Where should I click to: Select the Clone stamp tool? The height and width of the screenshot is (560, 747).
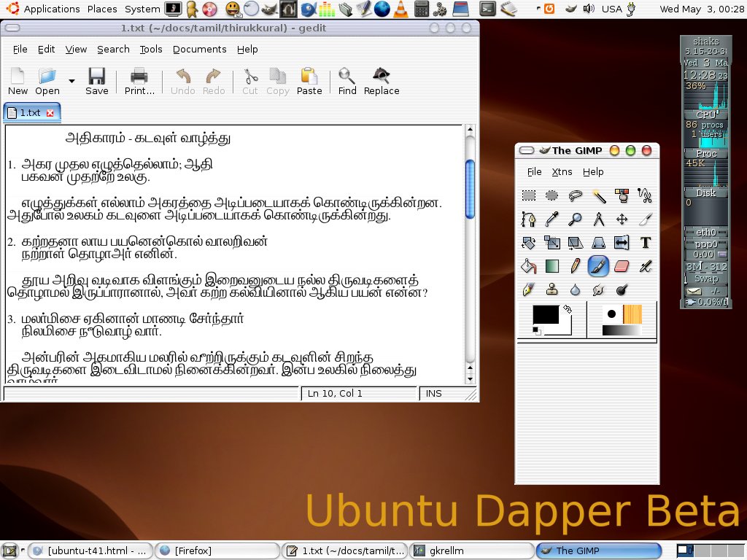551,289
